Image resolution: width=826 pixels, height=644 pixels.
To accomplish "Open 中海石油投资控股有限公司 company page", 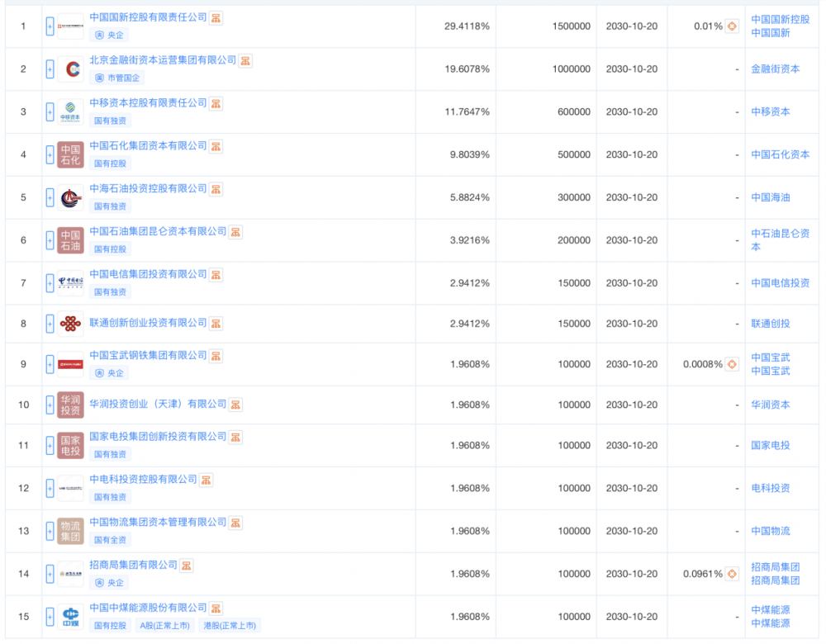I will pyautogui.click(x=148, y=189).
